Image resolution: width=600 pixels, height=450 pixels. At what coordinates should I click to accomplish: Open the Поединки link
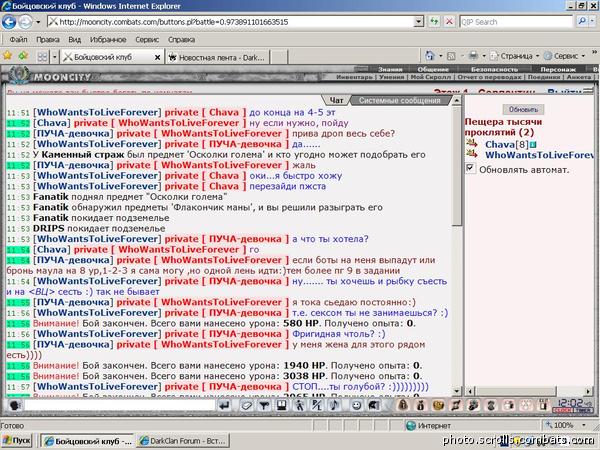pyautogui.click(x=544, y=77)
